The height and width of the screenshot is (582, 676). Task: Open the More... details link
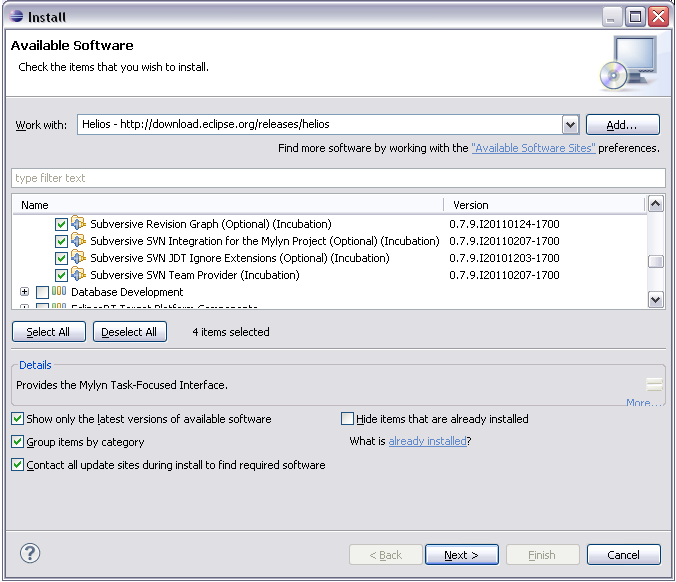click(644, 403)
